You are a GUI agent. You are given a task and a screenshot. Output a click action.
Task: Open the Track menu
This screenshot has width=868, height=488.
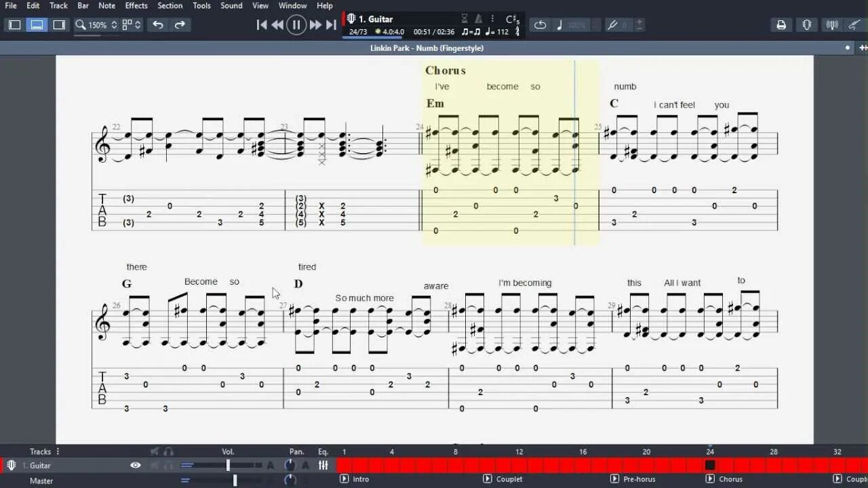coord(59,5)
